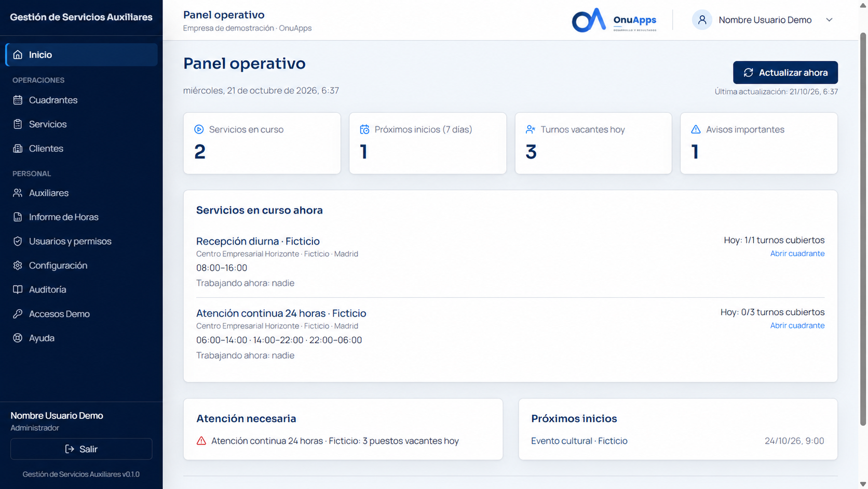This screenshot has width=868, height=489.
Task: Click the play icon in Servicios en curso card
Action: (x=199, y=129)
